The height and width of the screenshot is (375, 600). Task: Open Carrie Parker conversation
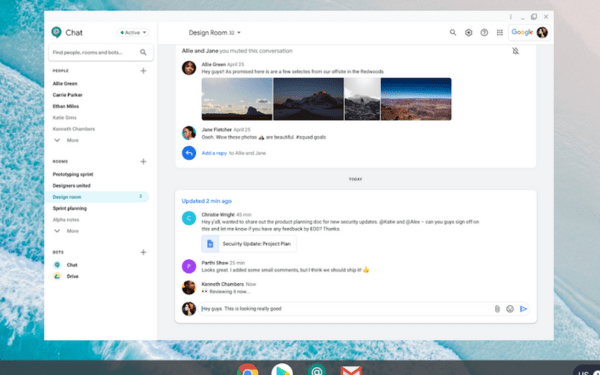pos(68,95)
